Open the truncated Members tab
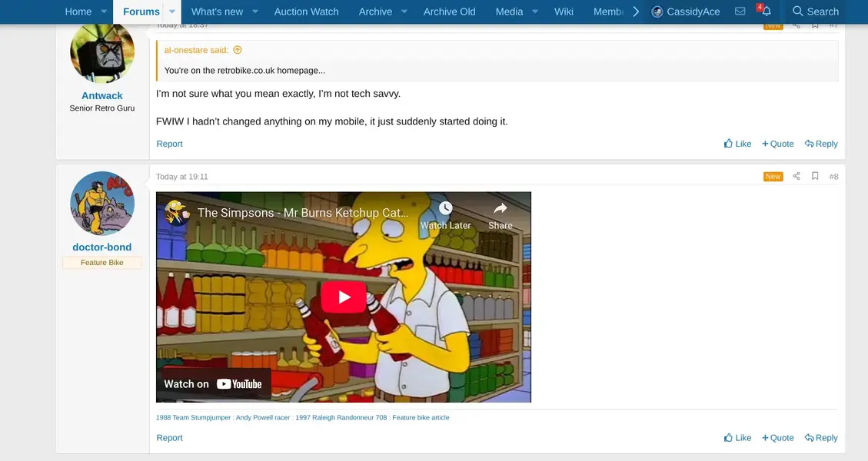The image size is (868, 461). pos(608,12)
